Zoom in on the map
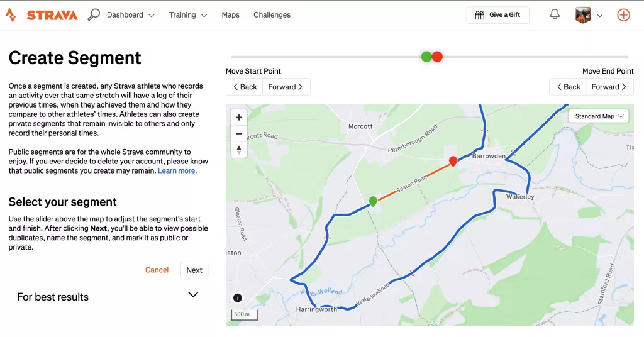This screenshot has height=337, width=644. (x=238, y=118)
